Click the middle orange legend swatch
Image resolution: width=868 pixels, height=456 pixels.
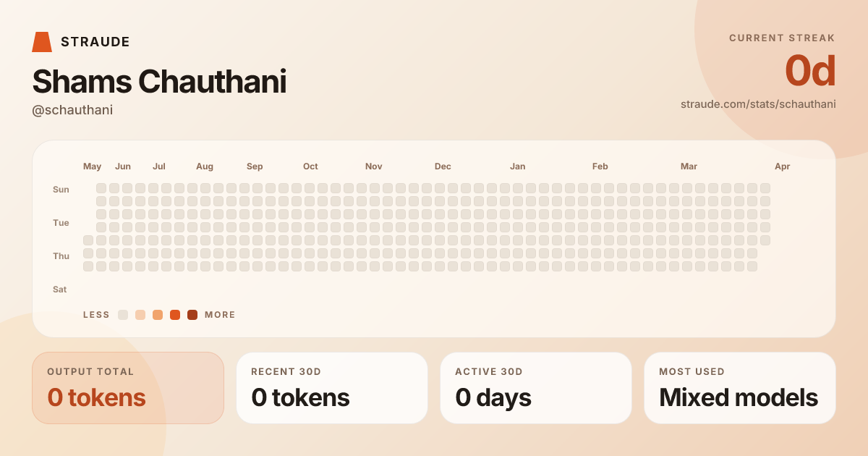(158, 315)
